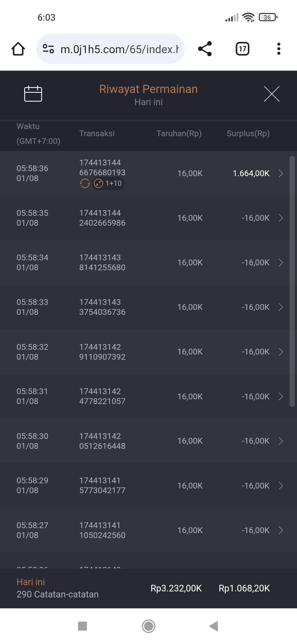The image size is (297, 644).
Task: Tap the Android recent apps square button
Action: click(x=82, y=626)
